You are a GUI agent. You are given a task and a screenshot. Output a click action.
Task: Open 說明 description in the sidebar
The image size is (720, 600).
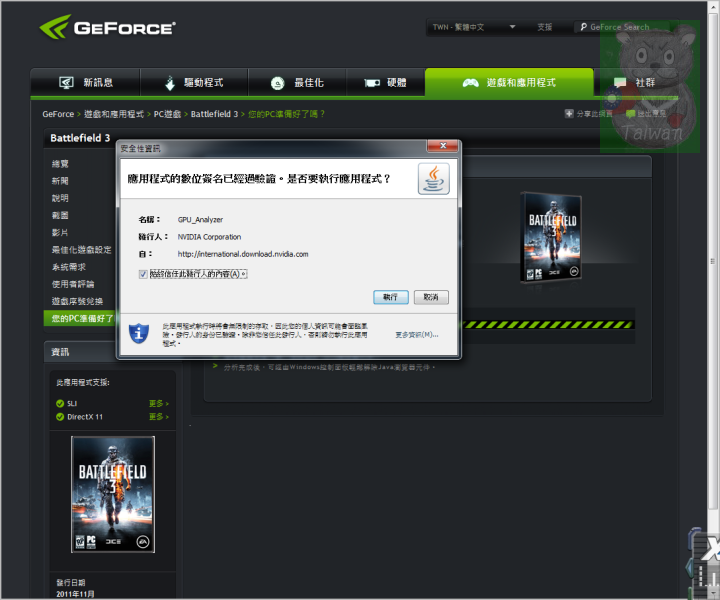pos(60,198)
